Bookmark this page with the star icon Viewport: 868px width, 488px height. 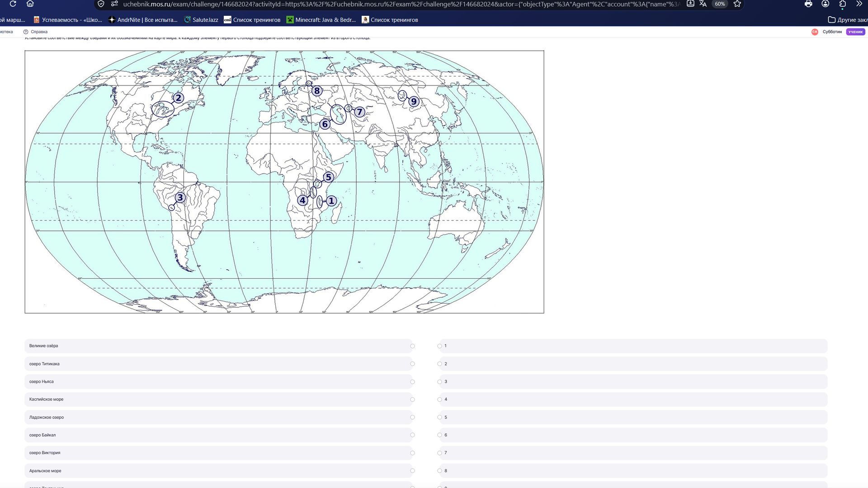737,4
